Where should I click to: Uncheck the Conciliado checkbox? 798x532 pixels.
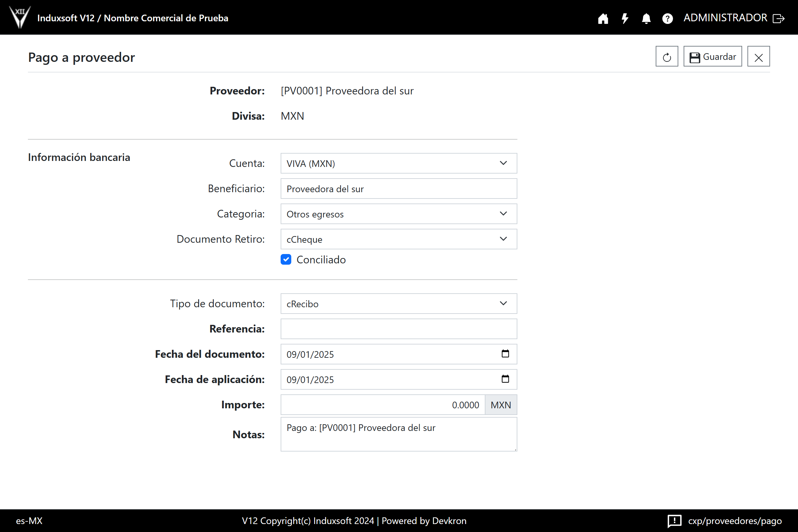[x=286, y=260]
